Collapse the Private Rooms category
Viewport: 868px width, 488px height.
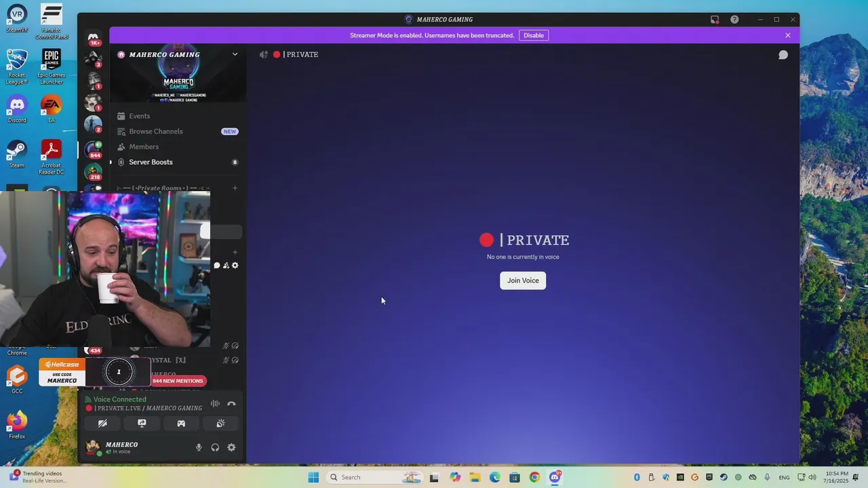163,188
